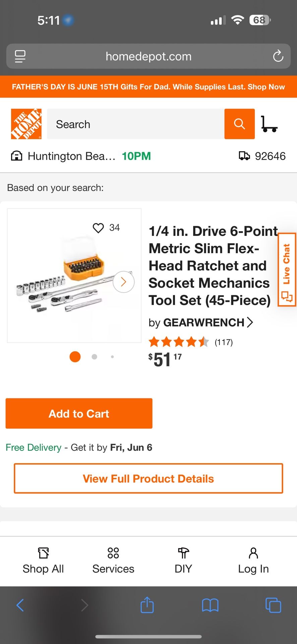The width and height of the screenshot is (297, 644).
Task: Select the first orange carousel dot
Action: pyautogui.click(x=75, y=357)
